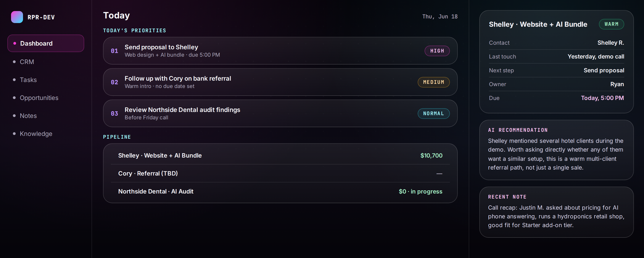Open the AI Recommendation card

click(x=556, y=150)
